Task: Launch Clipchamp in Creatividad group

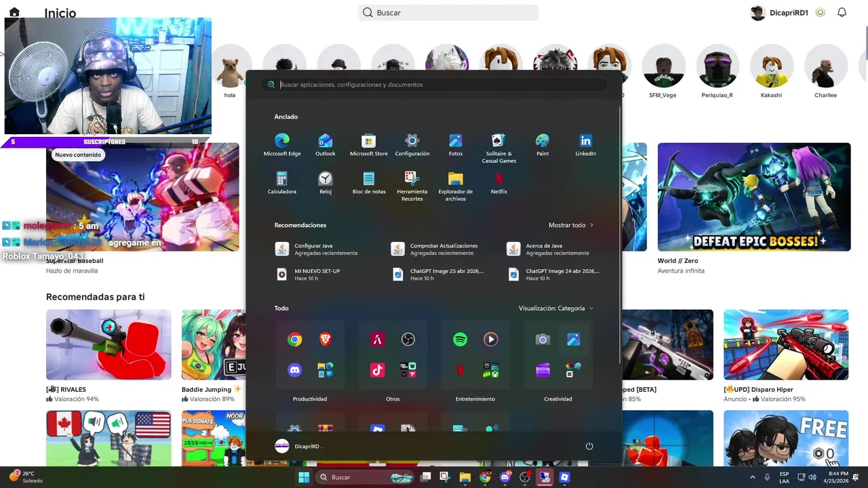Action: click(542, 370)
